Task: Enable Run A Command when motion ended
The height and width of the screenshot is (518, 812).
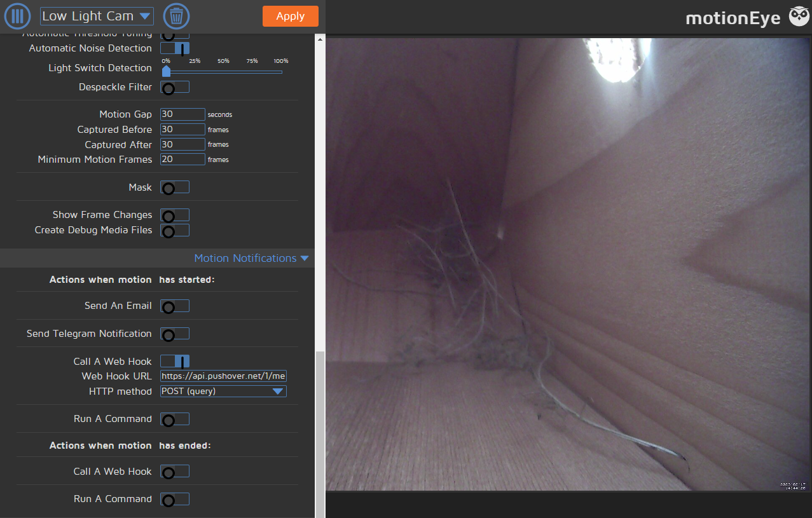Action: tap(175, 499)
